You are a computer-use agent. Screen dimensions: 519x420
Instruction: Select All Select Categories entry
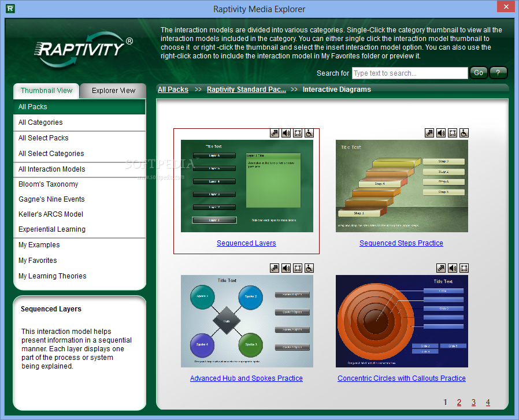[79, 154]
